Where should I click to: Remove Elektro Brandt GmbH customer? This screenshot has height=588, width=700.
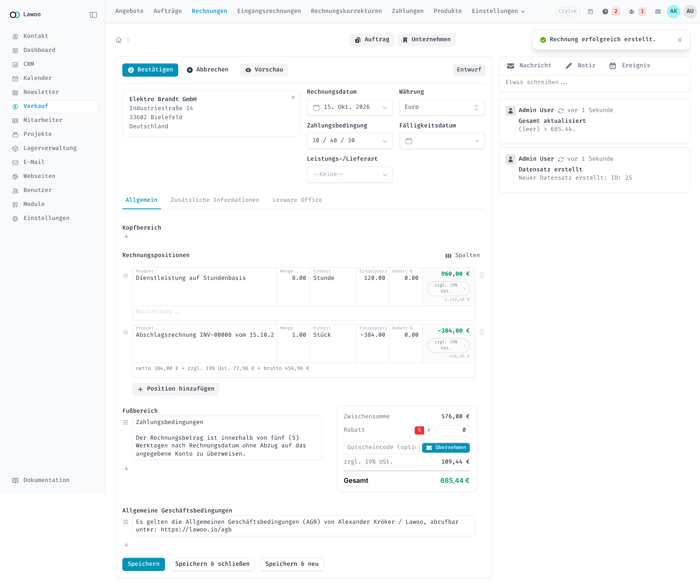tap(293, 97)
